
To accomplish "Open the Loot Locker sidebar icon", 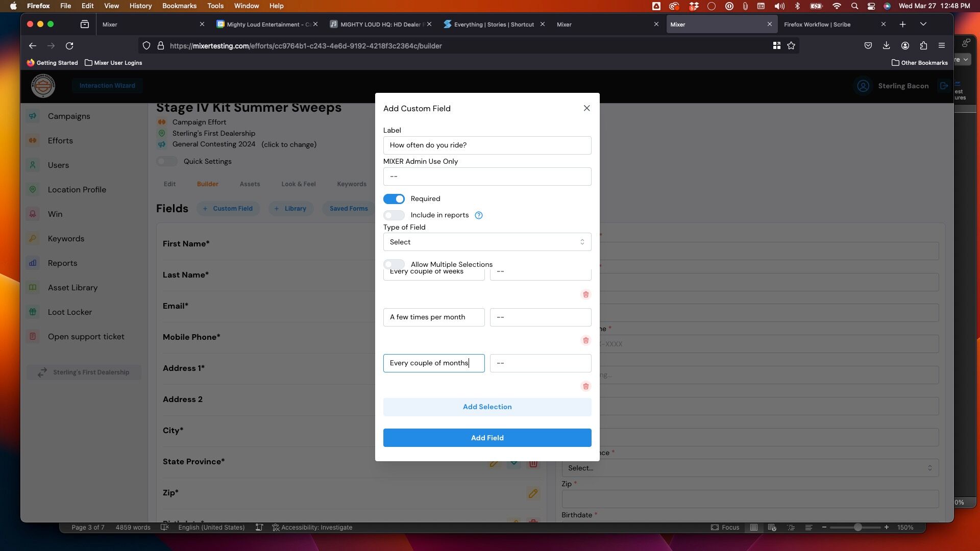I will click(x=33, y=312).
